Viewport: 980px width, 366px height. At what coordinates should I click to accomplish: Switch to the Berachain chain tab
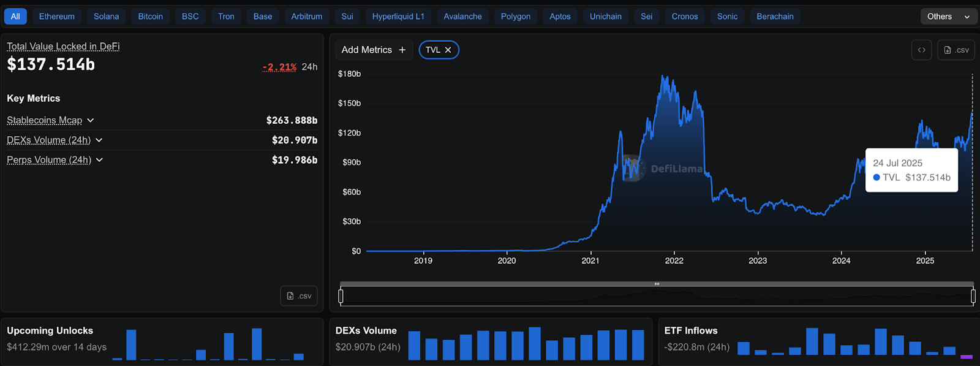(775, 17)
